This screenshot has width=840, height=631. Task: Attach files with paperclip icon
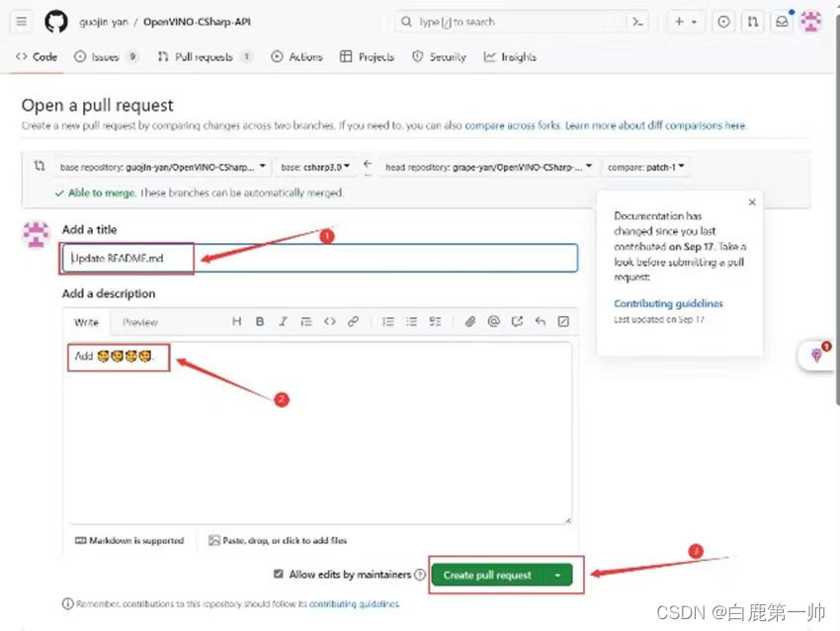tap(469, 322)
